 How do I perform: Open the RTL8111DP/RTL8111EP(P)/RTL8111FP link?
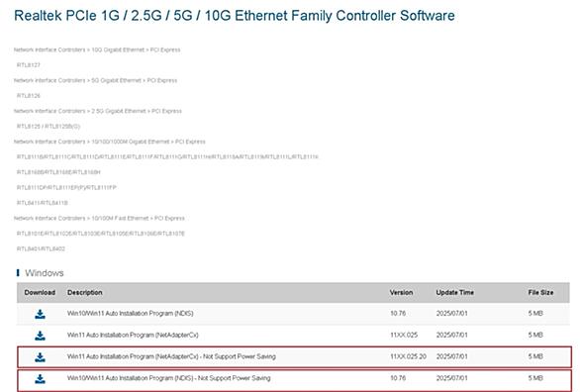point(66,188)
